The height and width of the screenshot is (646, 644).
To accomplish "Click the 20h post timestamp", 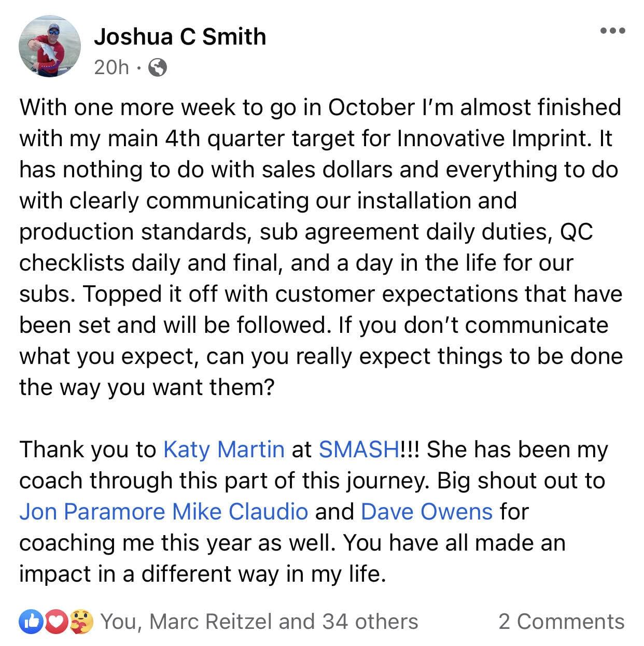I will tap(111, 67).
